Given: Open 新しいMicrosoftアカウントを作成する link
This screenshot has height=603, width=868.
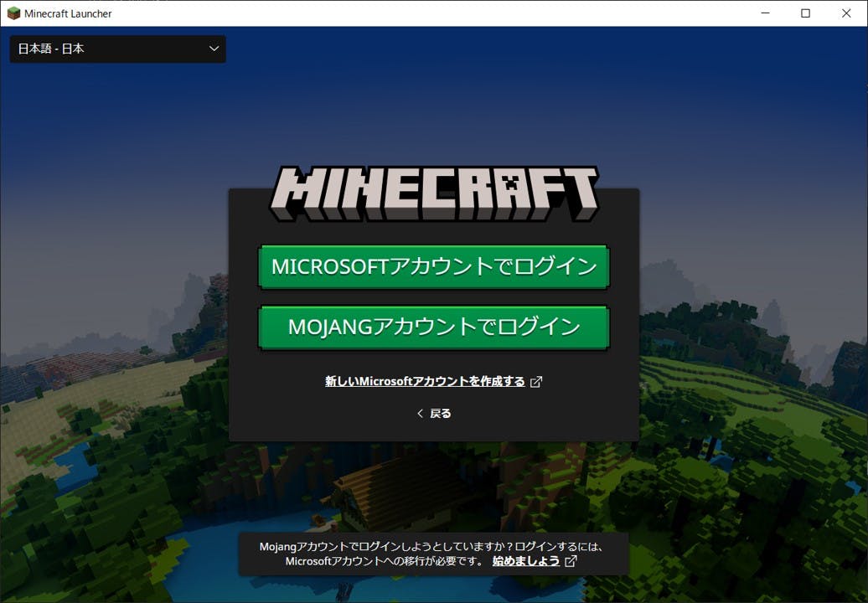Looking at the screenshot, I should 425,381.
